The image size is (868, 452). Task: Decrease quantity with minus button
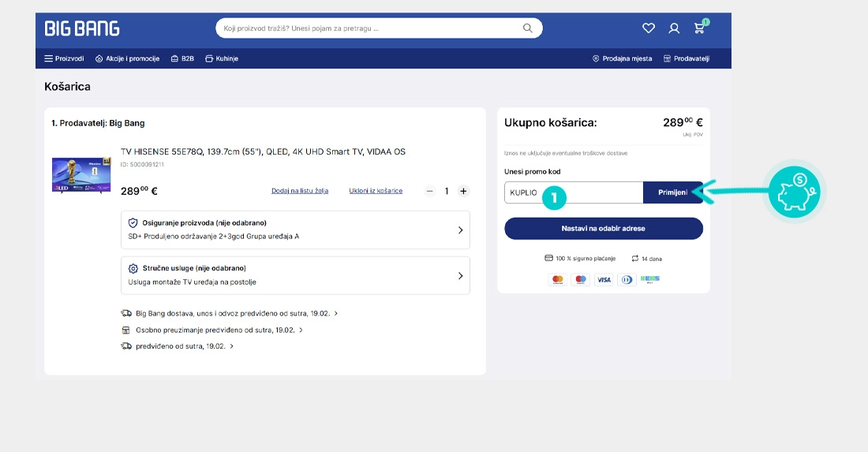point(430,192)
